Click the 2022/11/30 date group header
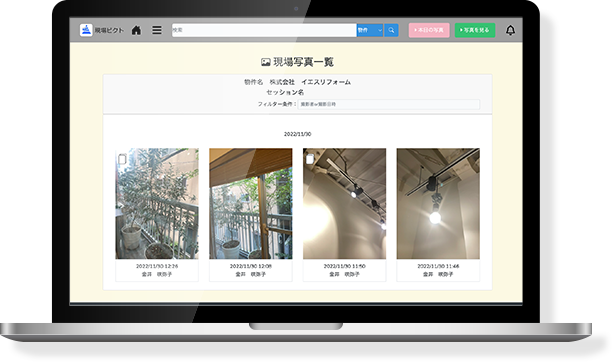The image size is (612, 362). (x=297, y=134)
